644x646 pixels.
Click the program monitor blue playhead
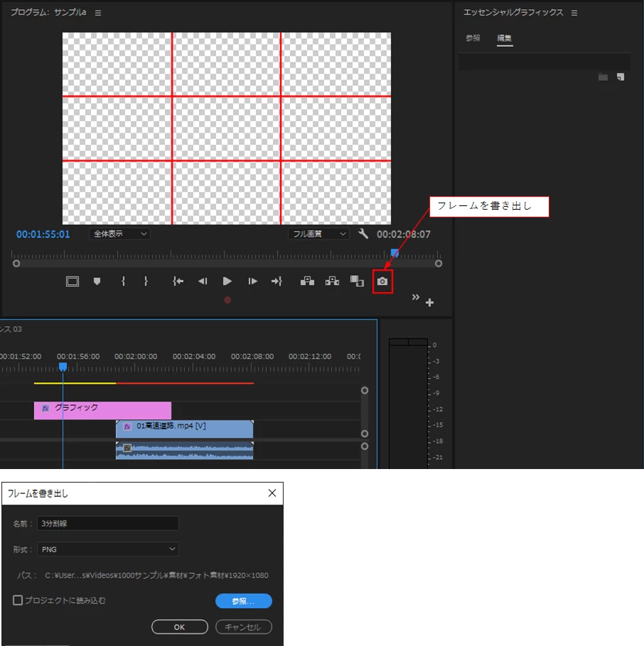395,252
